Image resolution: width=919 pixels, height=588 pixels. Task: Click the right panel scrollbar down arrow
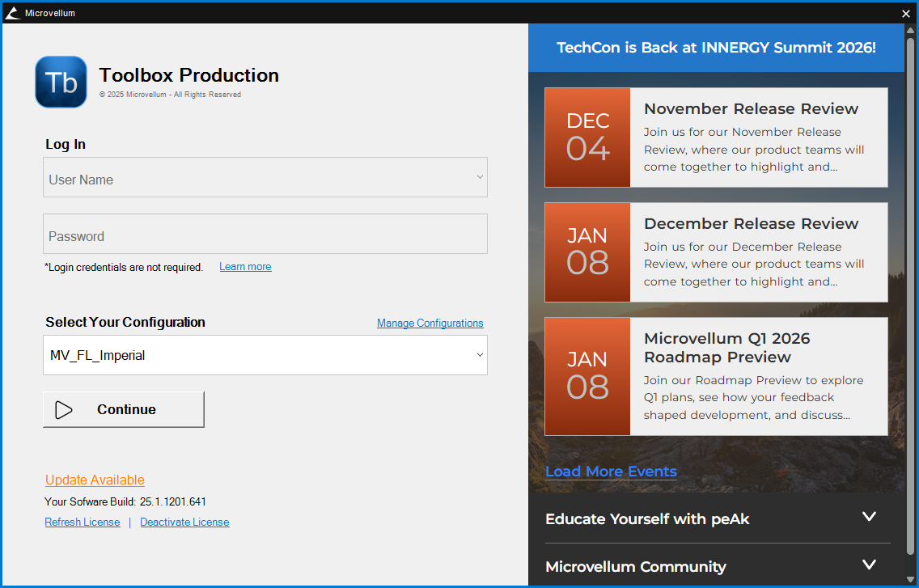[x=910, y=578]
